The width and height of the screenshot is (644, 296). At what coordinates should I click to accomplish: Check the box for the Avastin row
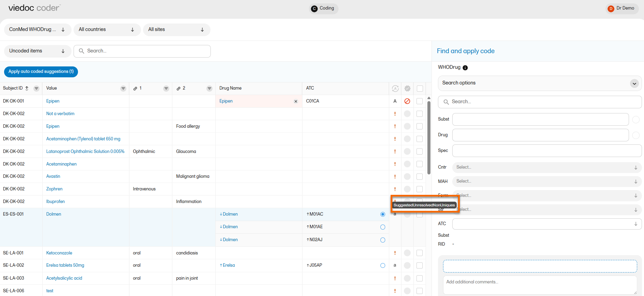click(x=420, y=176)
